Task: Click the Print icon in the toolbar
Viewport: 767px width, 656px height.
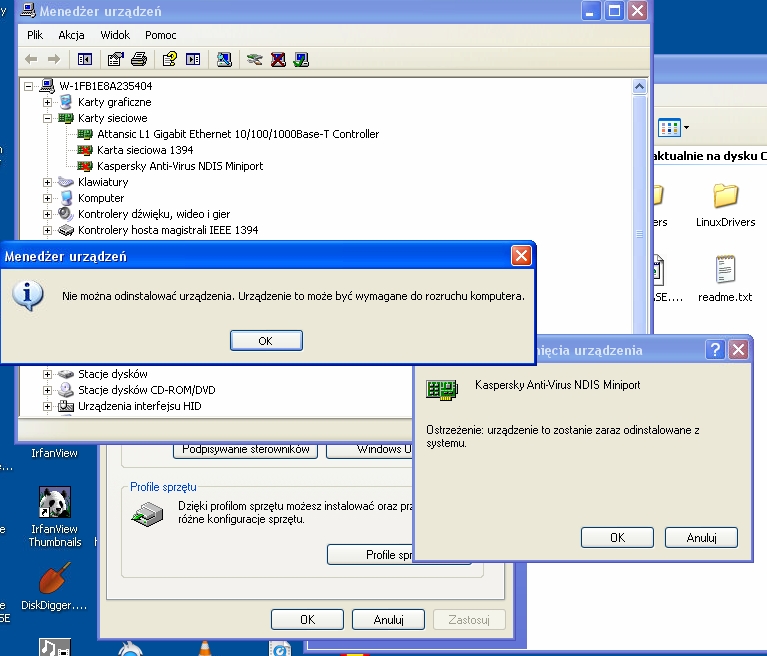Action: (x=139, y=60)
